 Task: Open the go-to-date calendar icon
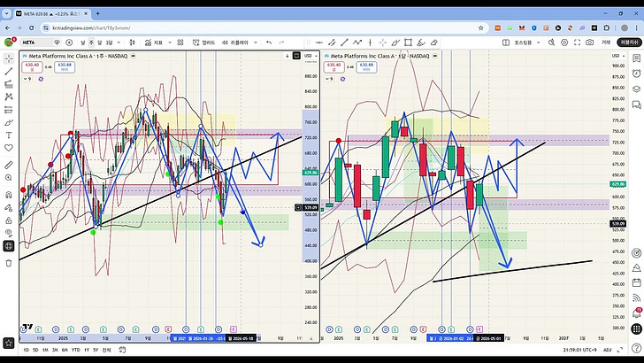click(122, 350)
